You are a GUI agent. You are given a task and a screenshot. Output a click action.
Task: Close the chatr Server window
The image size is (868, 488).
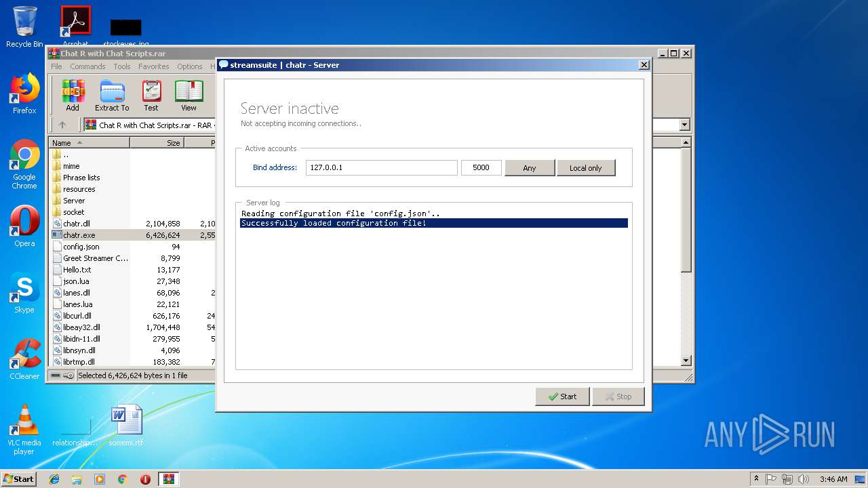644,65
